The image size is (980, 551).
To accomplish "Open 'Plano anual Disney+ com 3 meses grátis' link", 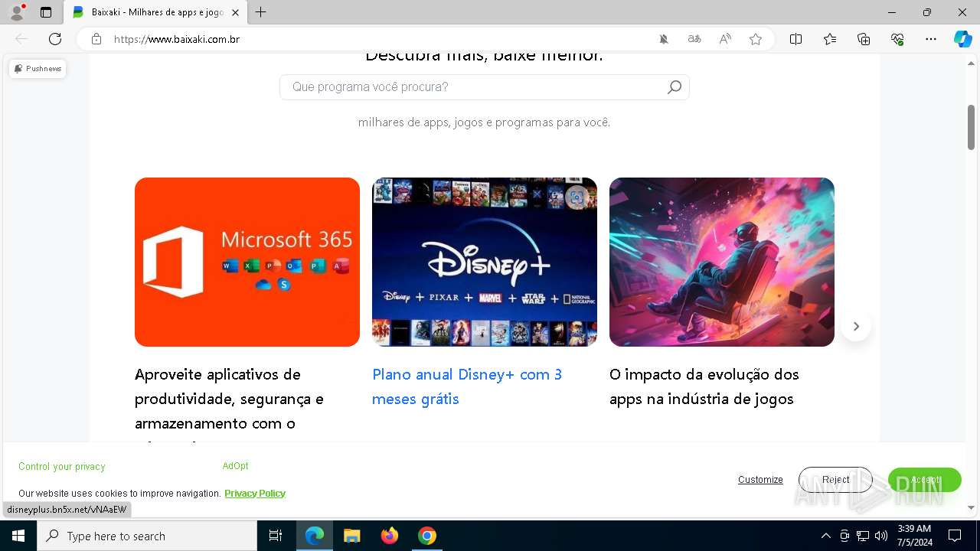I will [467, 386].
